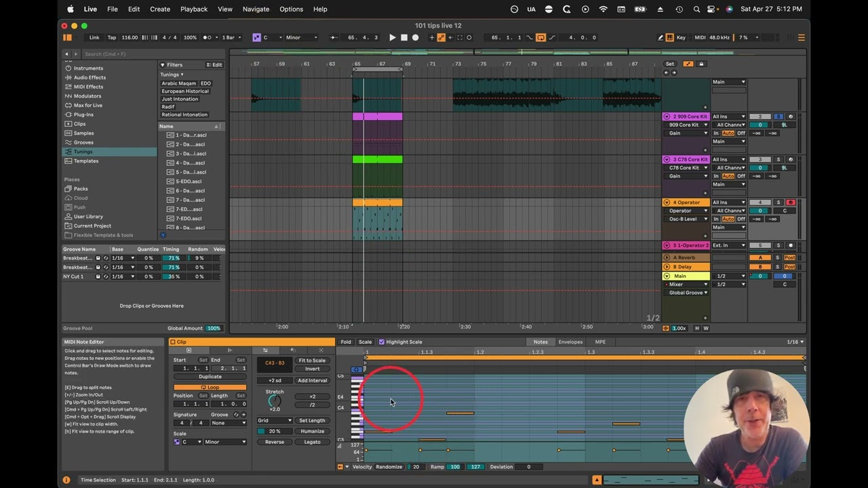Disarm the 4 Operator track record button
The height and width of the screenshot is (488, 868).
(790, 202)
